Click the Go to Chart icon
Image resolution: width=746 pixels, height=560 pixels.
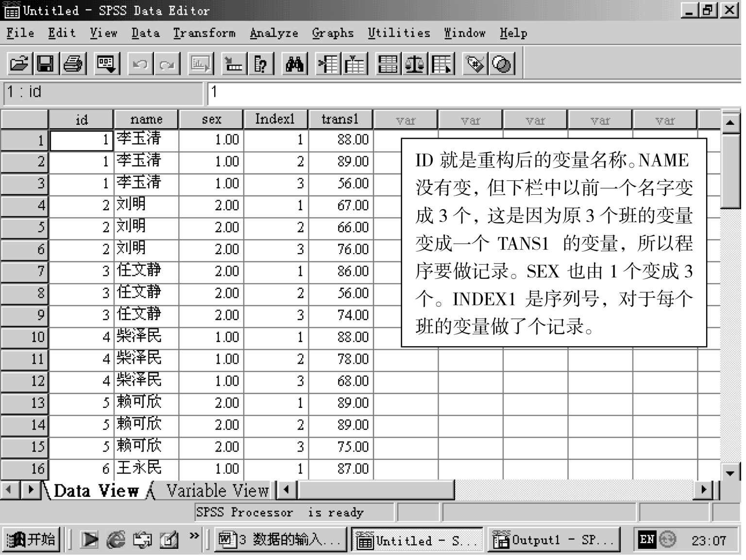200,64
